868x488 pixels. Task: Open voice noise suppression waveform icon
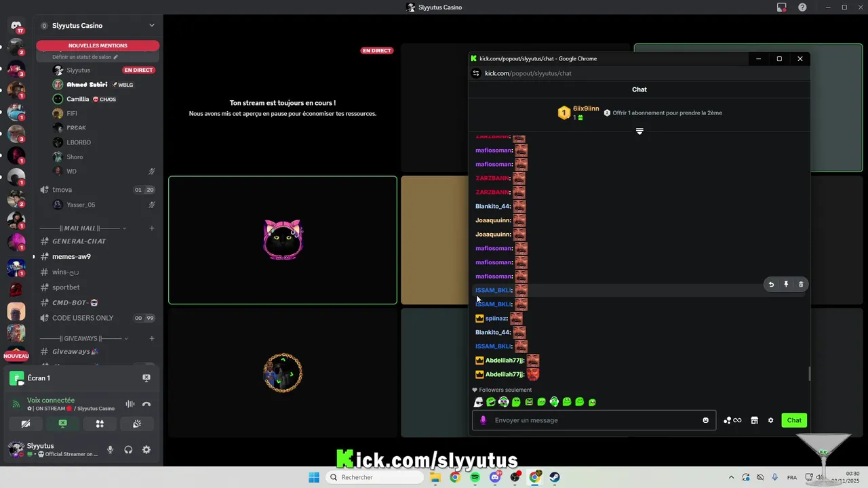pyautogui.click(x=130, y=405)
